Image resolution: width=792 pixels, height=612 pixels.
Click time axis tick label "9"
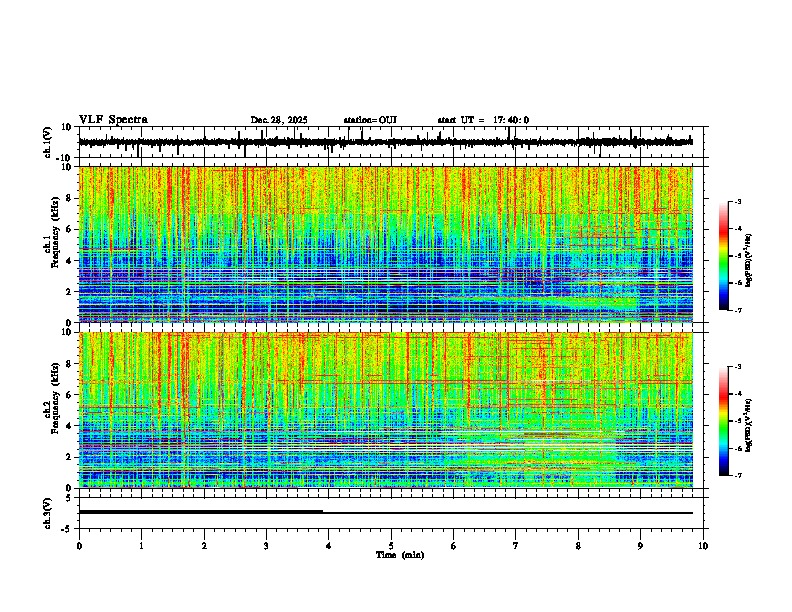point(640,545)
